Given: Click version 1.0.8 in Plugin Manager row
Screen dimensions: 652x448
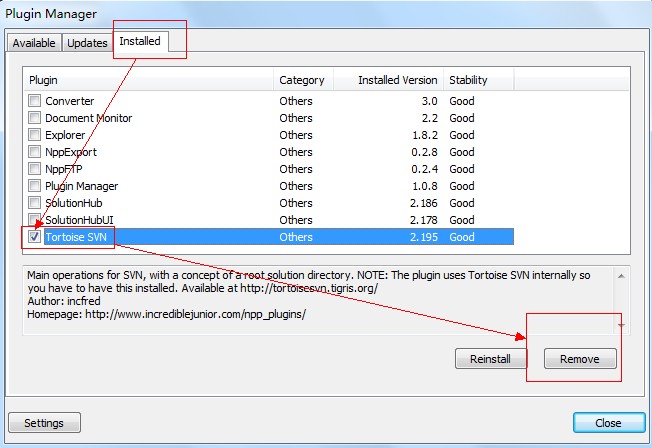Looking at the screenshot, I should pyautogui.click(x=425, y=186).
